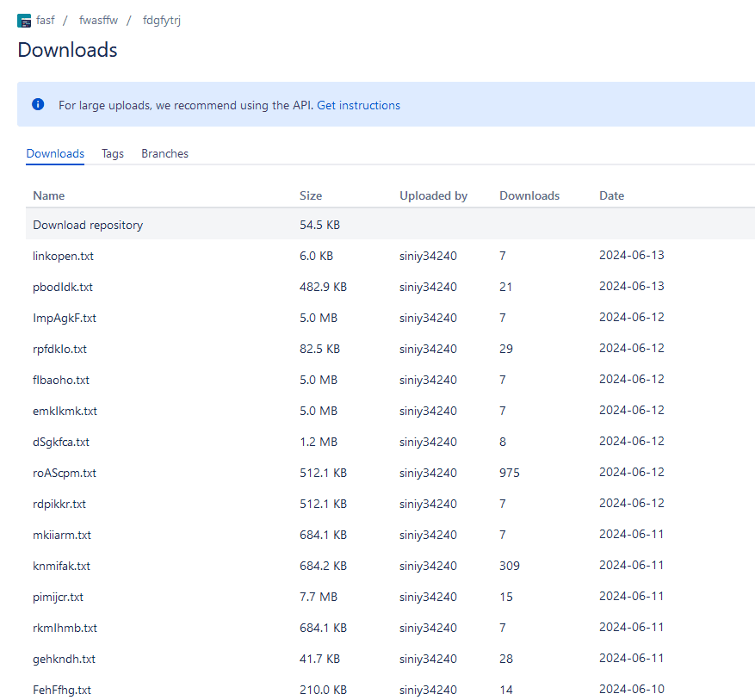
Task: Open the fasf breadcrumb link
Action: point(46,20)
